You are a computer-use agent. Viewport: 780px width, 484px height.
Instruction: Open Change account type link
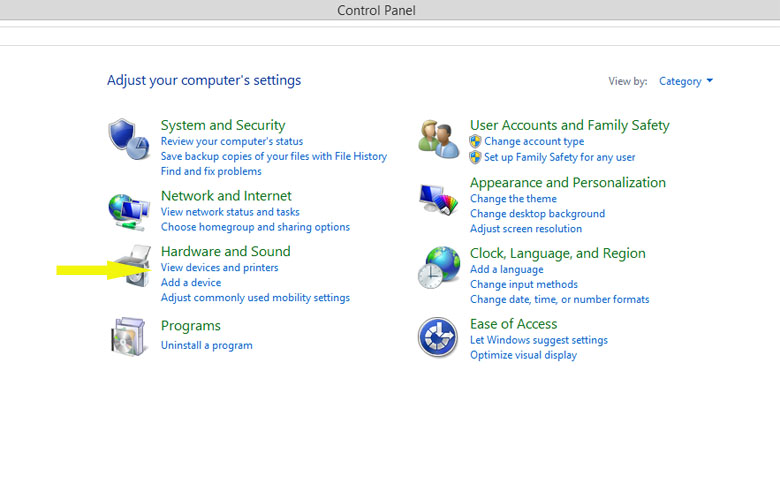coord(534,142)
